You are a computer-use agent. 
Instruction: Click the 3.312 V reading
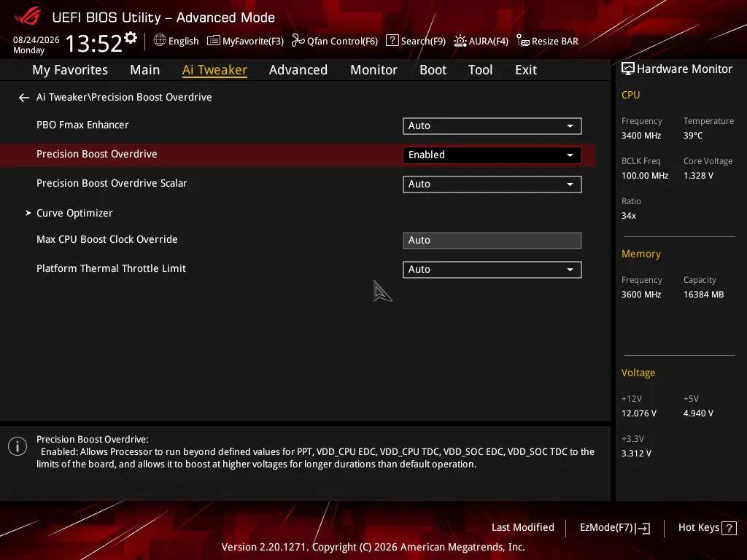636,454
